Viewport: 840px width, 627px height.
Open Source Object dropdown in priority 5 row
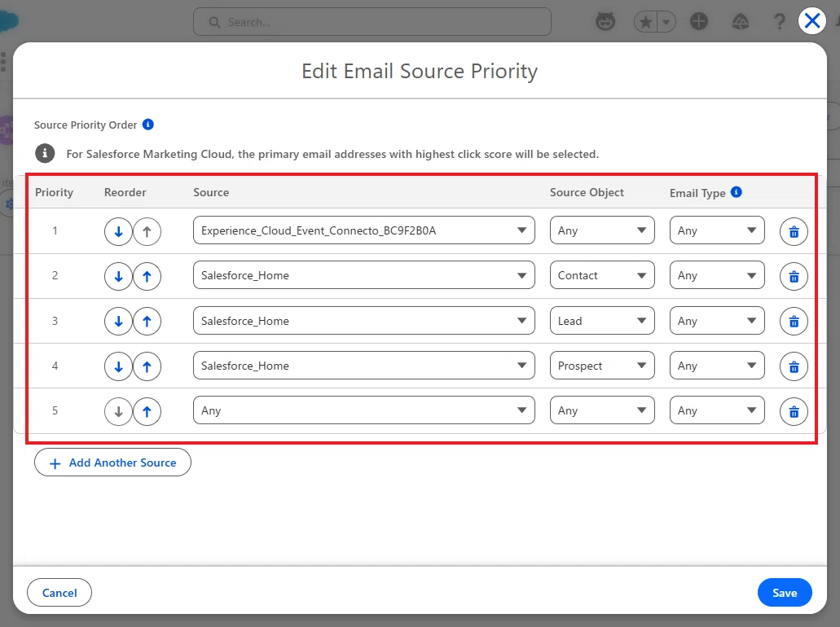coord(602,410)
